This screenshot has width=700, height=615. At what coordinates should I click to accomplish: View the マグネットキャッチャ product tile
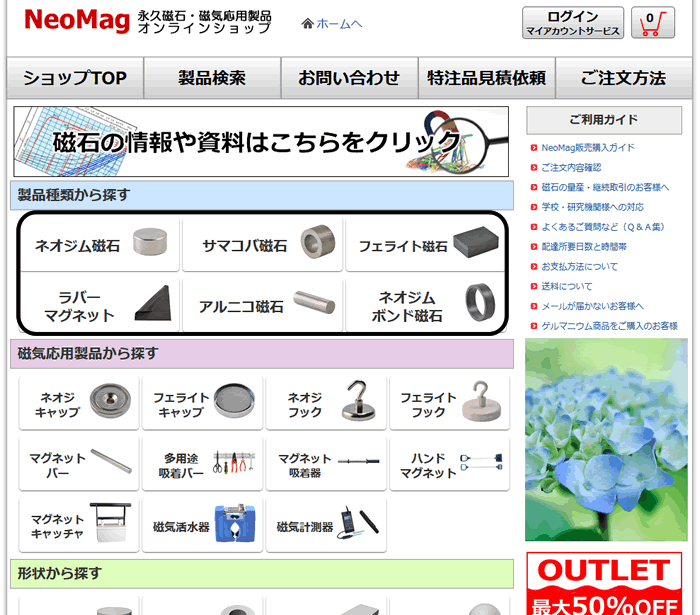tap(79, 525)
